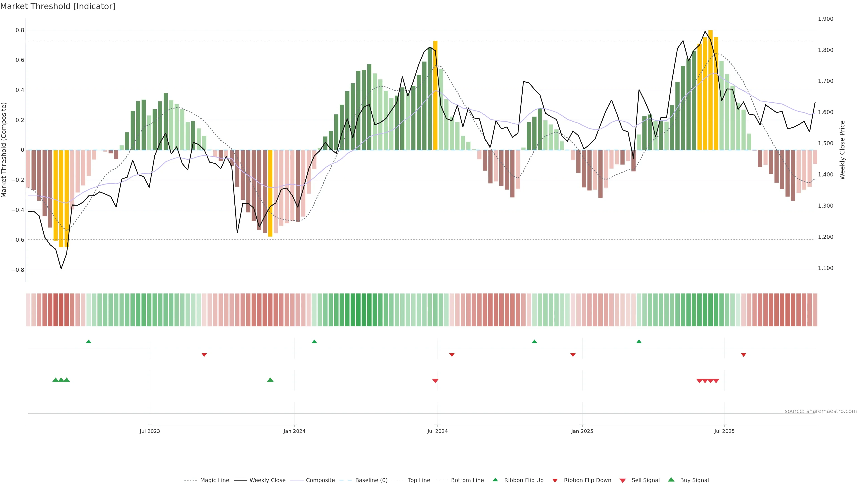
Task: Click the Buy Signal legend icon
Action: (671, 480)
